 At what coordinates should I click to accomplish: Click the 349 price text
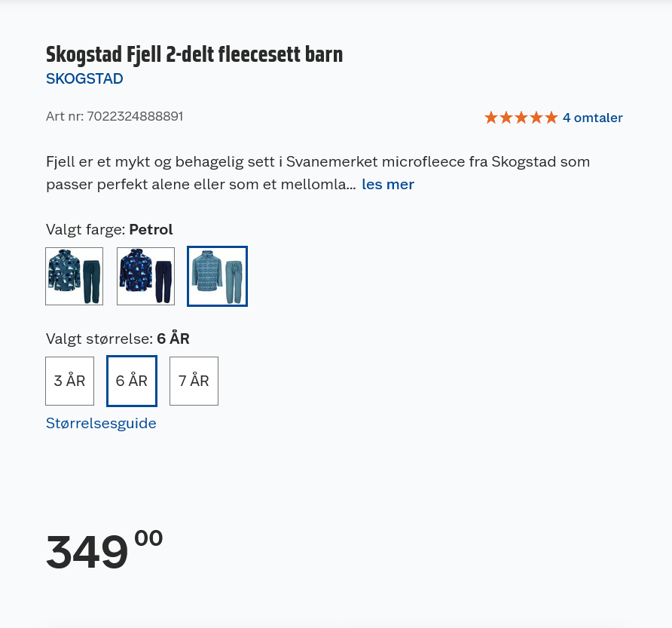(87, 552)
